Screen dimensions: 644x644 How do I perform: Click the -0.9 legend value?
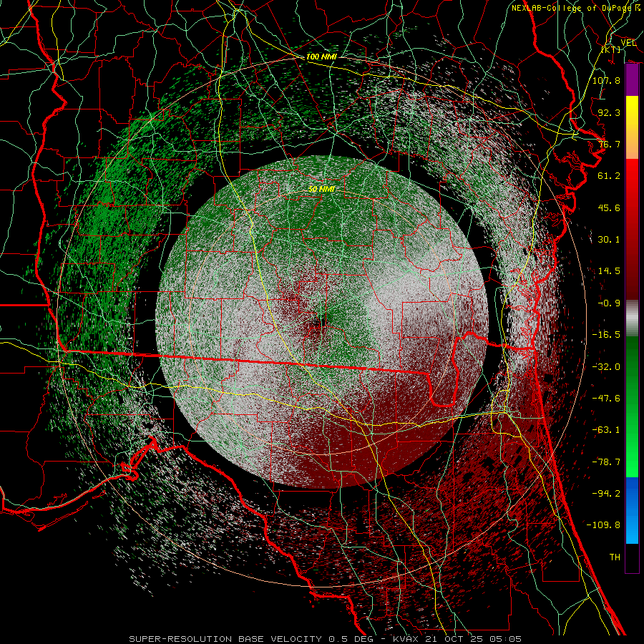pyautogui.click(x=609, y=303)
